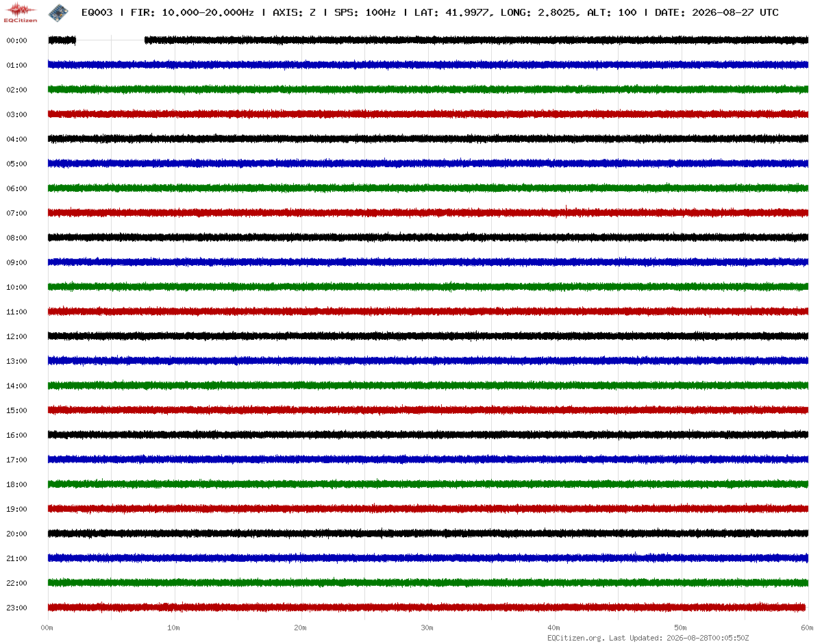
Task: Click the EQCitizen.org footer text
Action: point(576,638)
